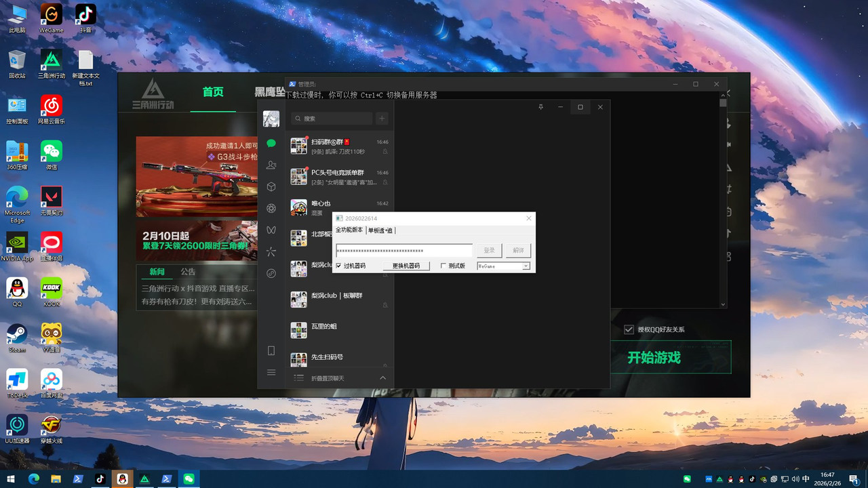Image resolution: width=868 pixels, height=488 pixels.
Task: Open WeChat mini programs icon
Action: pyautogui.click(x=271, y=274)
